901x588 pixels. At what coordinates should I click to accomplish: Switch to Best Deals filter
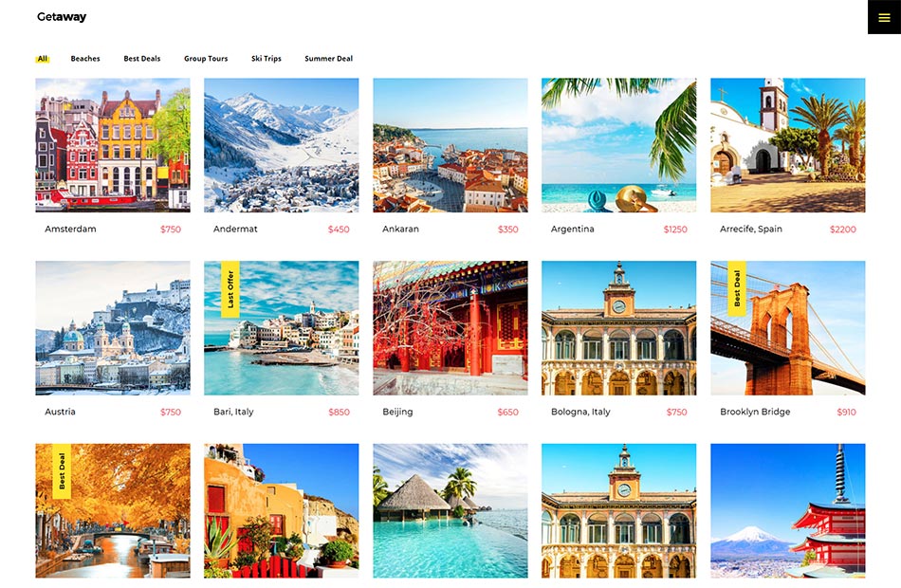[142, 59]
